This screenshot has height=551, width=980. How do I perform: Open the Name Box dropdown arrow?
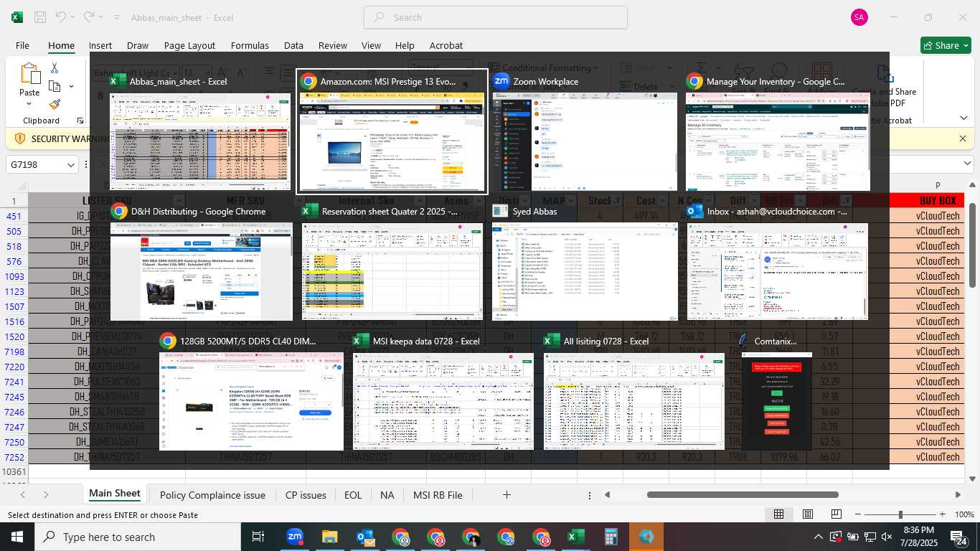point(71,164)
